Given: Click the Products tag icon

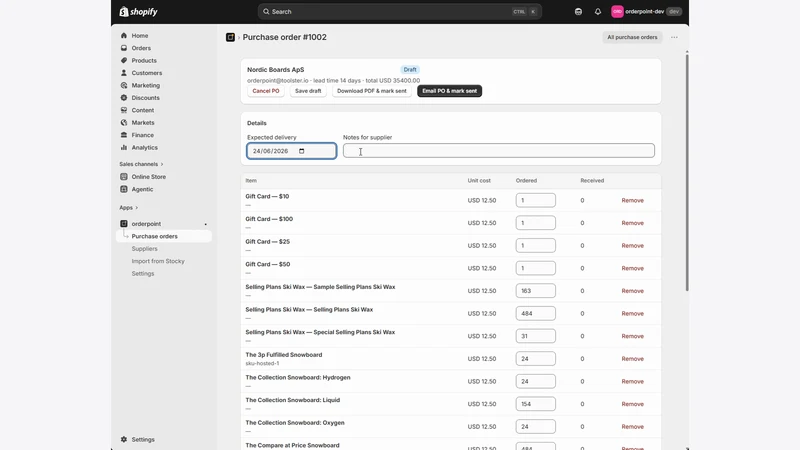Looking at the screenshot, I should pyautogui.click(x=123, y=60).
